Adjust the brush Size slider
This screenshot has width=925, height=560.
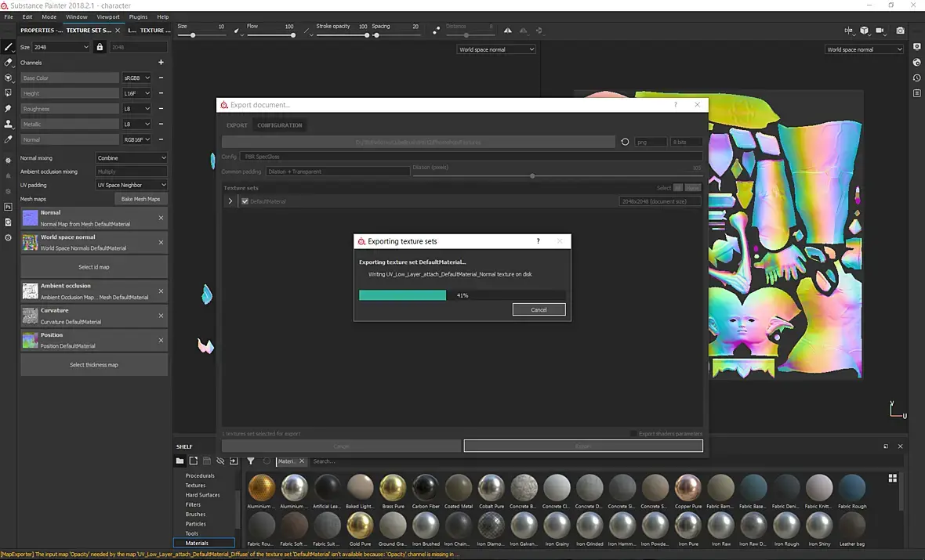[x=201, y=35]
